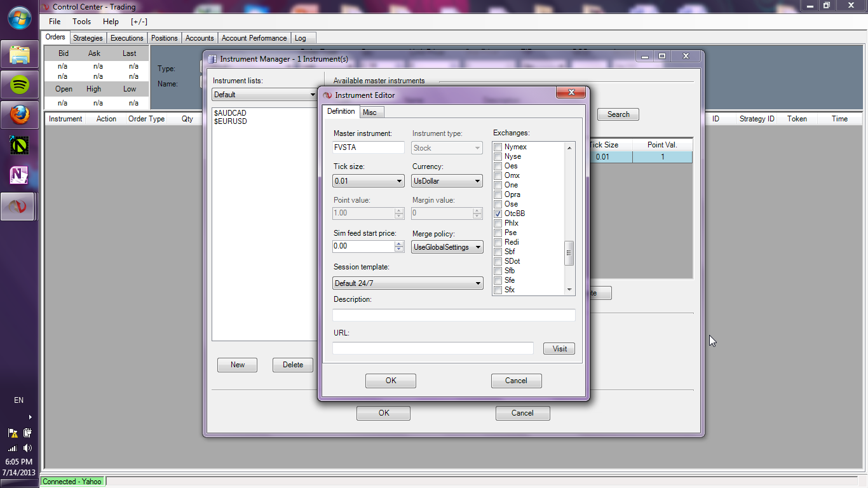
Task: Open the Help menu
Action: point(111,22)
